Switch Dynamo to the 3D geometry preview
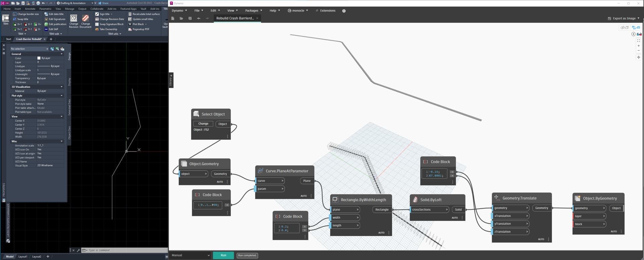 point(625,28)
